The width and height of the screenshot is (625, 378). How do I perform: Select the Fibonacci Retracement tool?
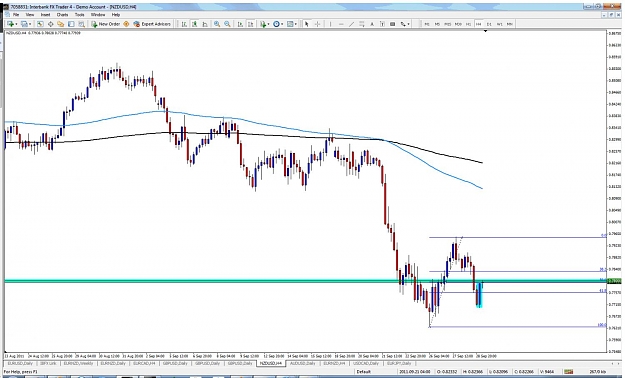click(x=362, y=24)
